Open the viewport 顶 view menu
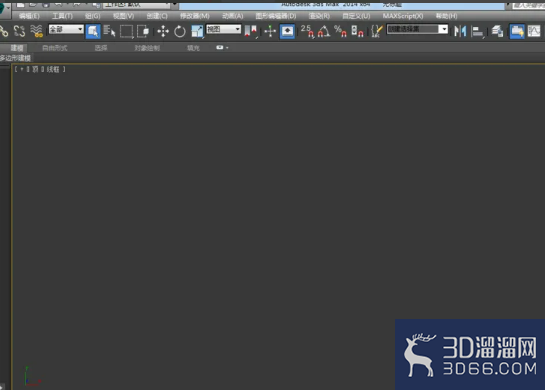This screenshot has height=390, width=545. [35, 70]
